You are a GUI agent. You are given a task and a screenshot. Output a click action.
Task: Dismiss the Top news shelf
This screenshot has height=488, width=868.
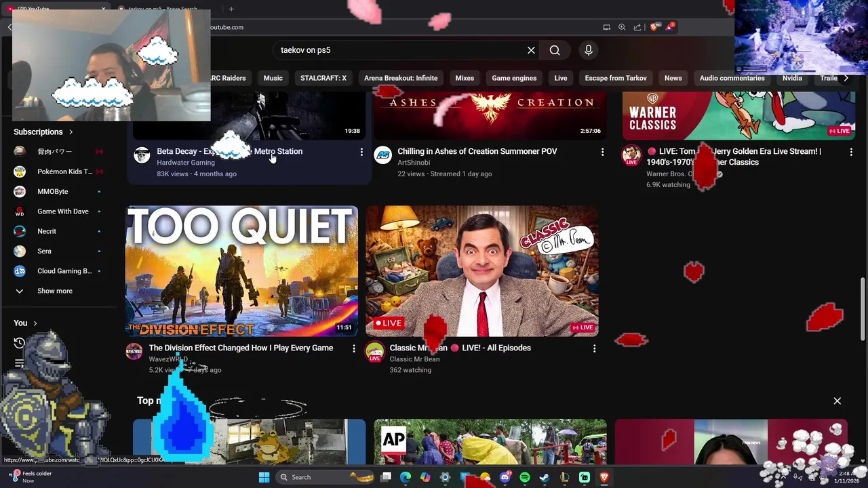click(837, 401)
